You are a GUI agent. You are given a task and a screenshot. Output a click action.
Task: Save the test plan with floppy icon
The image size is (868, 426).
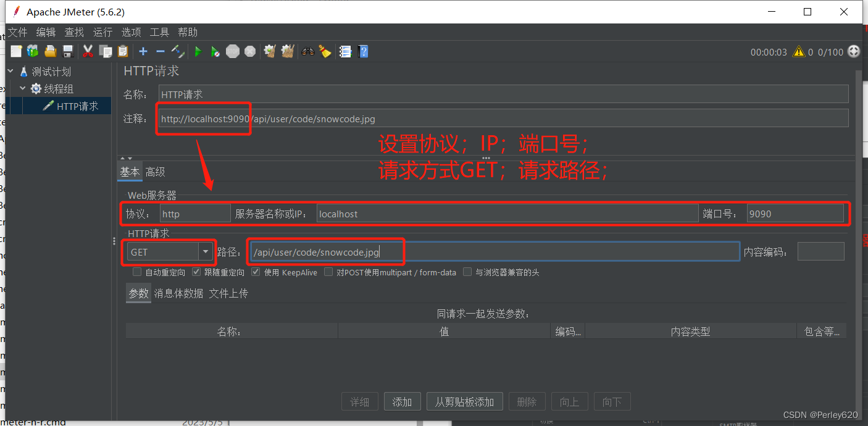click(68, 51)
